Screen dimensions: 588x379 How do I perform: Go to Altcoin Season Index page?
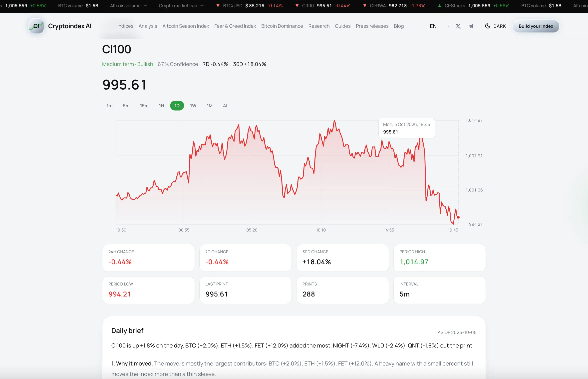186,26
